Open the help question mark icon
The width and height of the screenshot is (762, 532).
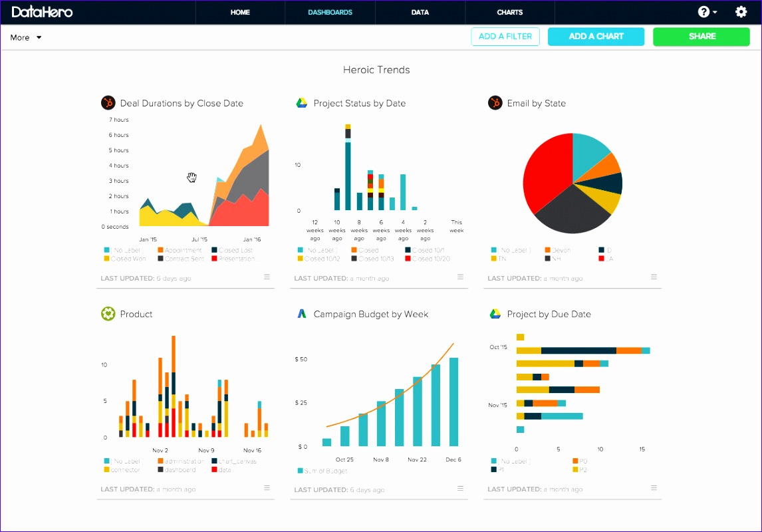click(703, 12)
